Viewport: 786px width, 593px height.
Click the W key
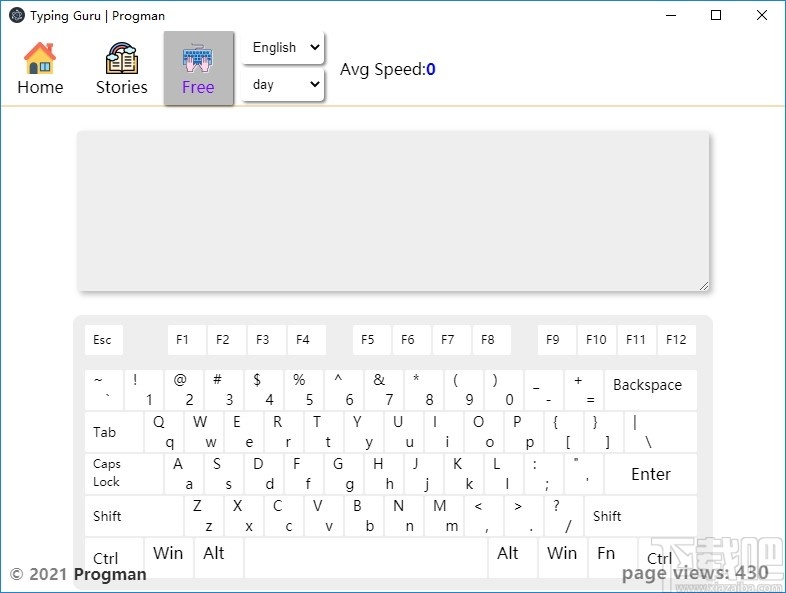[204, 432]
